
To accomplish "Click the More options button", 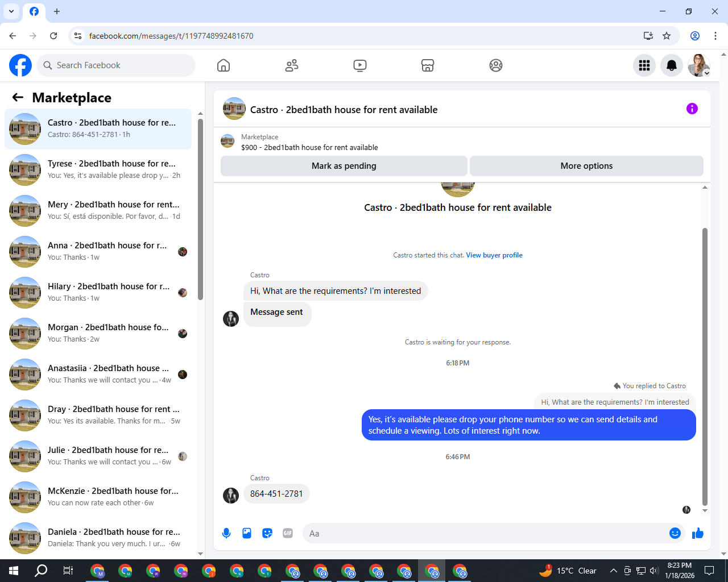I will [586, 166].
